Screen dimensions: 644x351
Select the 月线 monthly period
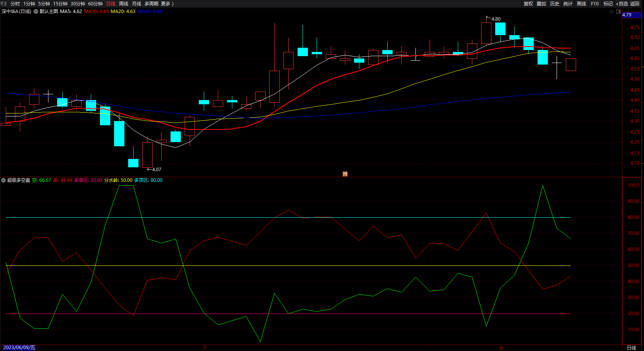click(x=136, y=3)
